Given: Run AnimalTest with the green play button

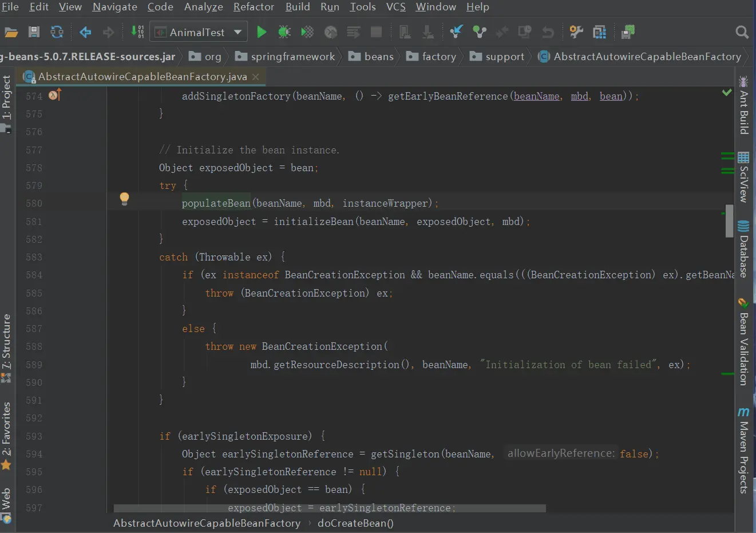Looking at the screenshot, I should [262, 32].
